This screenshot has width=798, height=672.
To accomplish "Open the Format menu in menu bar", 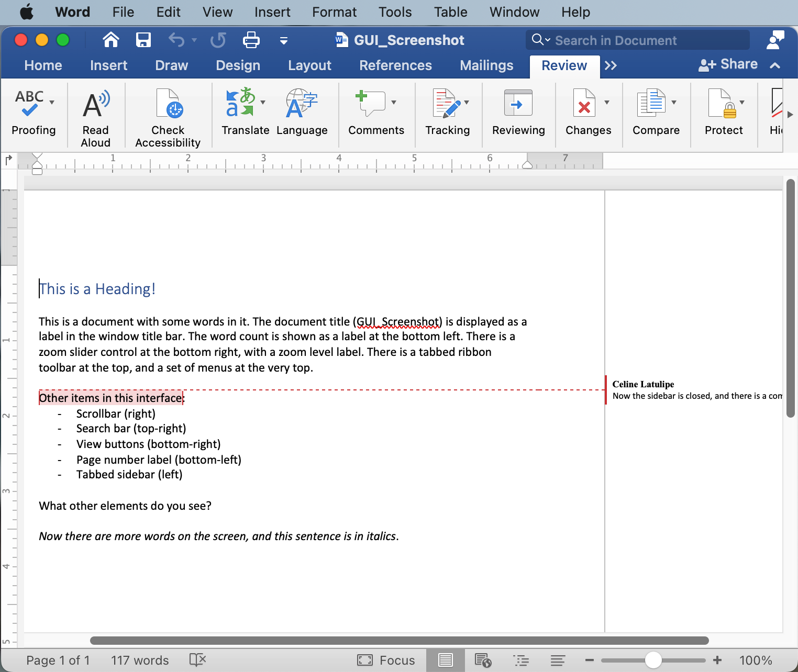I will point(334,12).
